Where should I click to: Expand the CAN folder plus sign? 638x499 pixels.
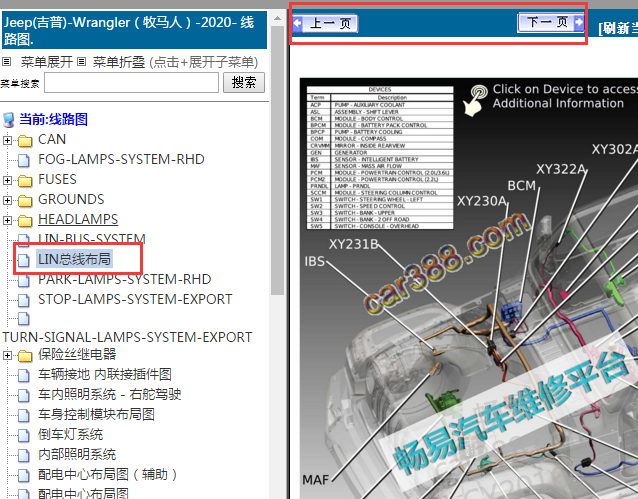coord(7,140)
